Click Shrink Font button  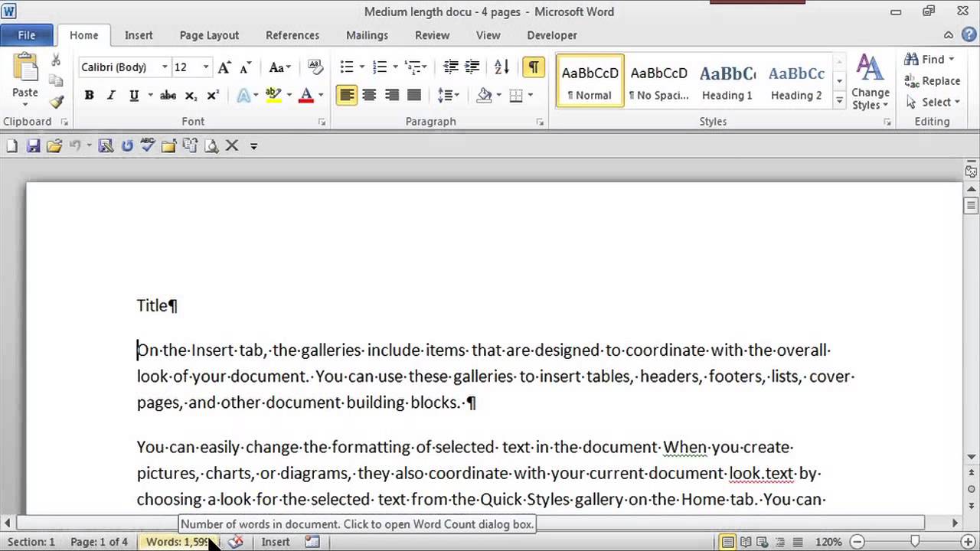[246, 67]
